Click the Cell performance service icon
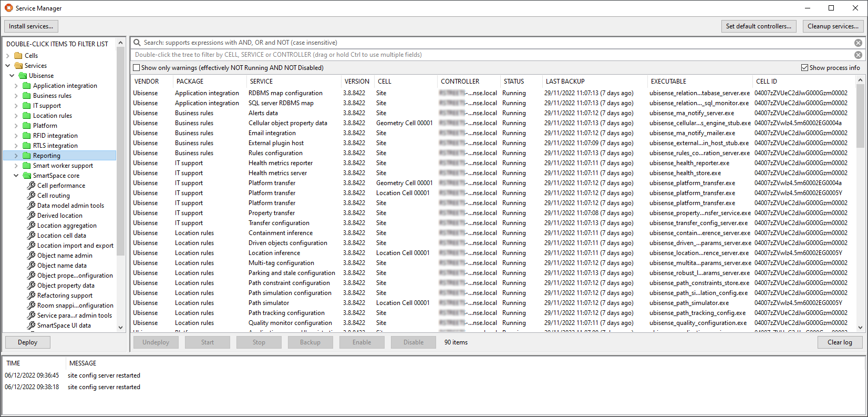868x417 pixels. click(x=31, y=186)
